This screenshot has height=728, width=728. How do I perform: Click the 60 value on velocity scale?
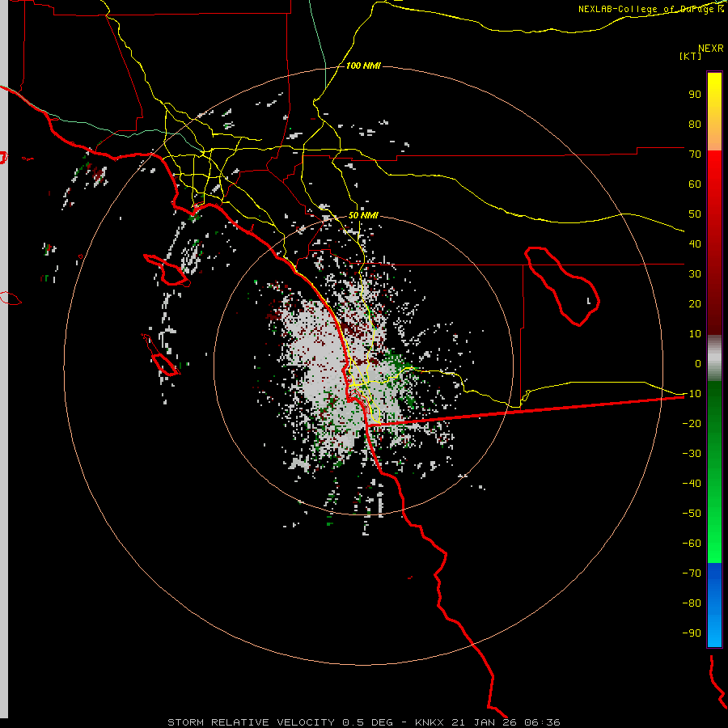tap(695, 184)
